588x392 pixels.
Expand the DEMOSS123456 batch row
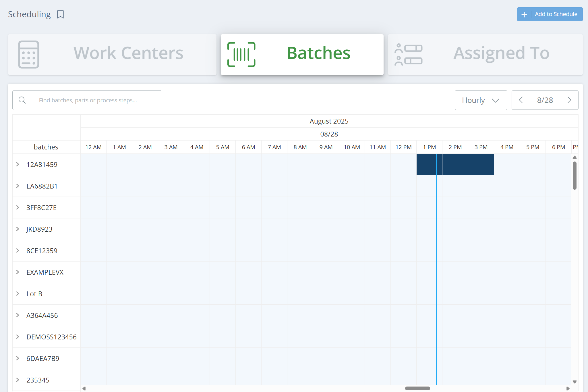[x=18, y=337]
